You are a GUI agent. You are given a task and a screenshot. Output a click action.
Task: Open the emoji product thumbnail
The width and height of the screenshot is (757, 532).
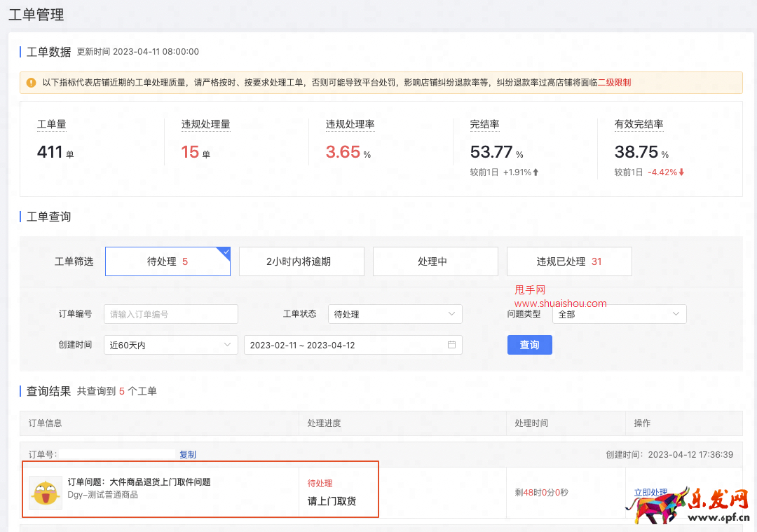coord(46,493)
